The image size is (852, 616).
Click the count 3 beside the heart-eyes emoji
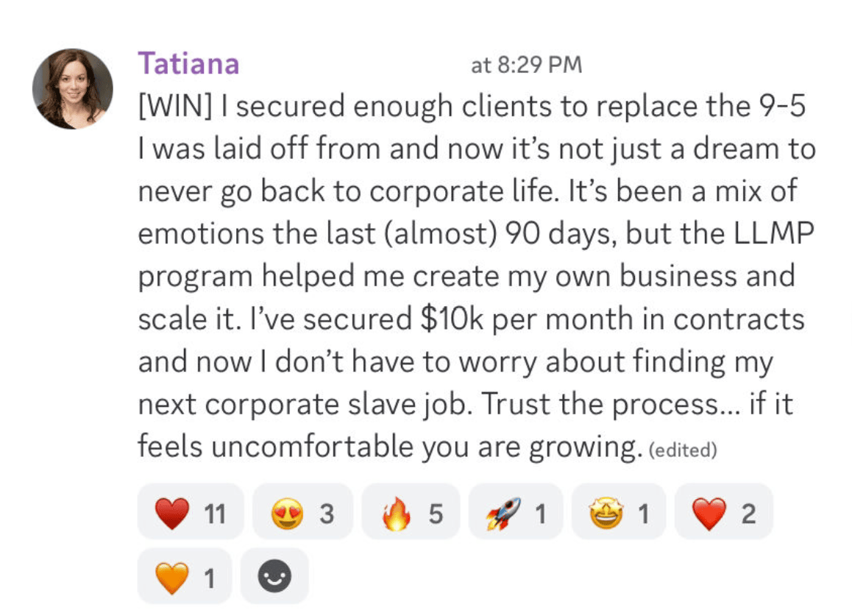[327, 514]
